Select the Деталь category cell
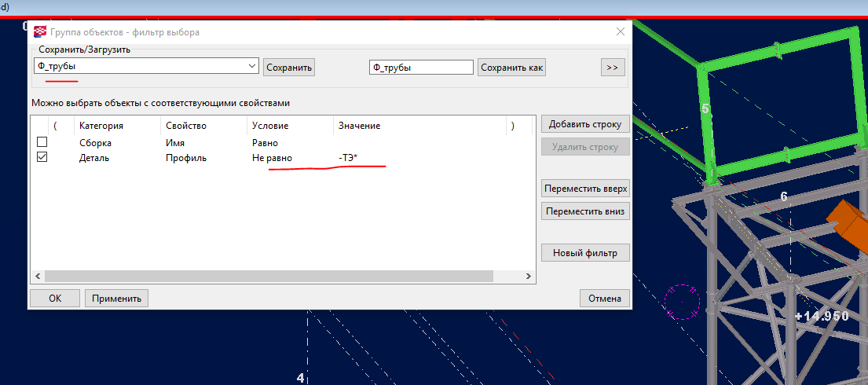Viewport: 868px width, 385px height. pos(94,159)
